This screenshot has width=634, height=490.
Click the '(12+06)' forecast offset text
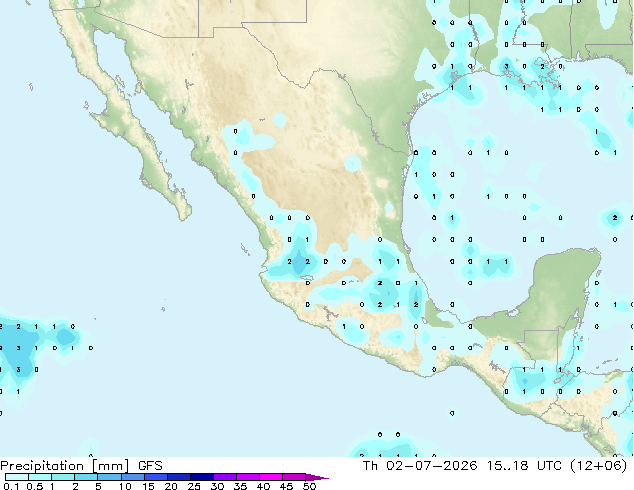coord(598,466)
